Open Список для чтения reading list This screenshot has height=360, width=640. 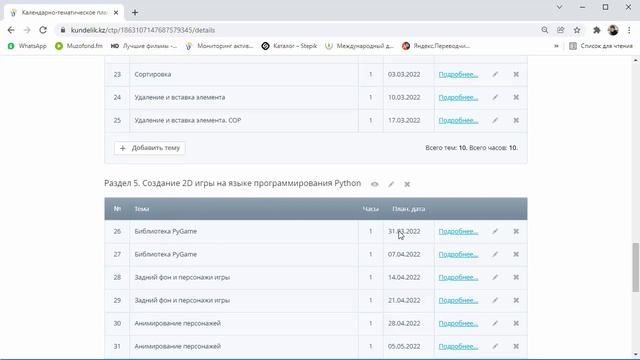tap(601, 46)
